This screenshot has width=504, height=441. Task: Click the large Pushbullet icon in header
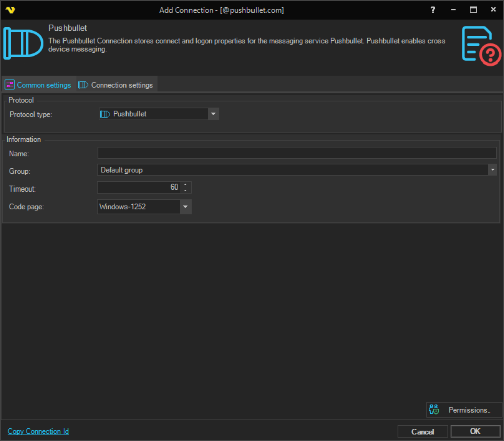pyautogui.click(x=23, y=43)
